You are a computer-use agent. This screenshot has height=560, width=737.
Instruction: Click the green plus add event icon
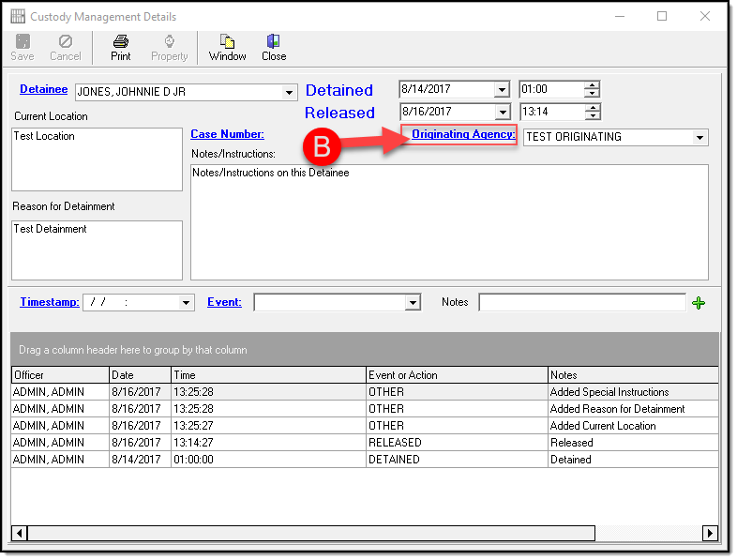pos(698,302)
